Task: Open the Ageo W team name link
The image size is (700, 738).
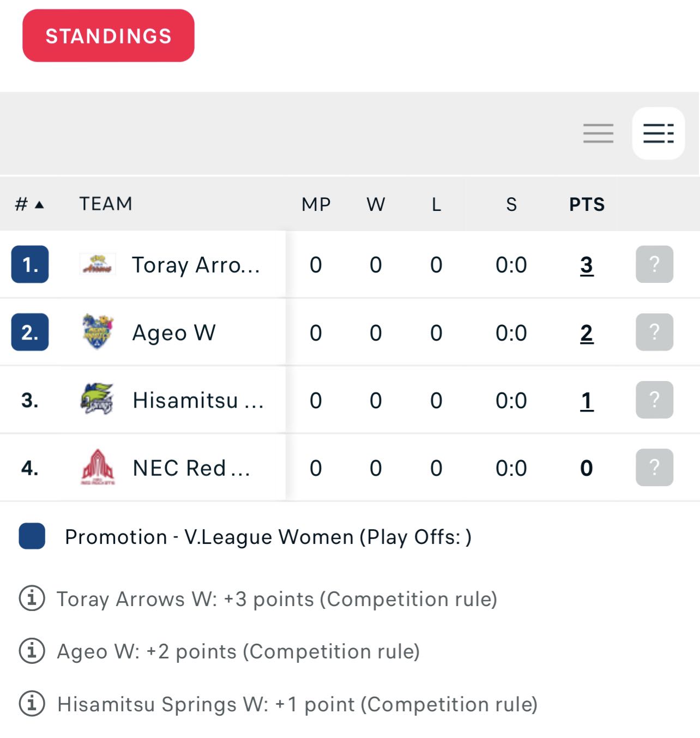Action: (x=174, y=332)
